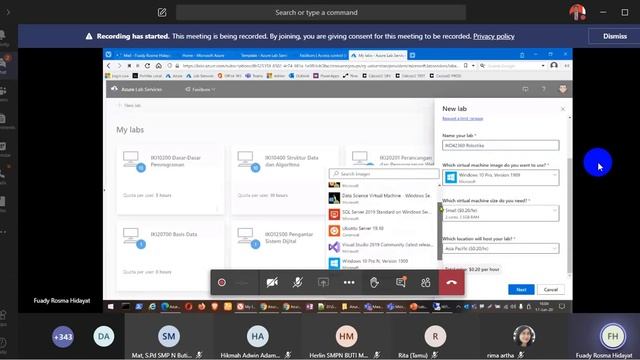This screenshot has width=640, height=360.
Task: Click Cancel in the New lab panel
Action: (551, 289)
